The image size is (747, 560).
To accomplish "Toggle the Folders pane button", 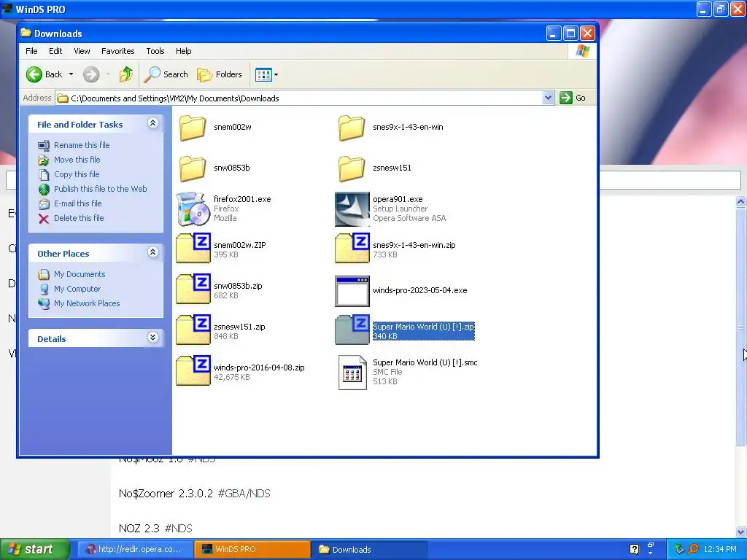I will [x=220, y=74].
